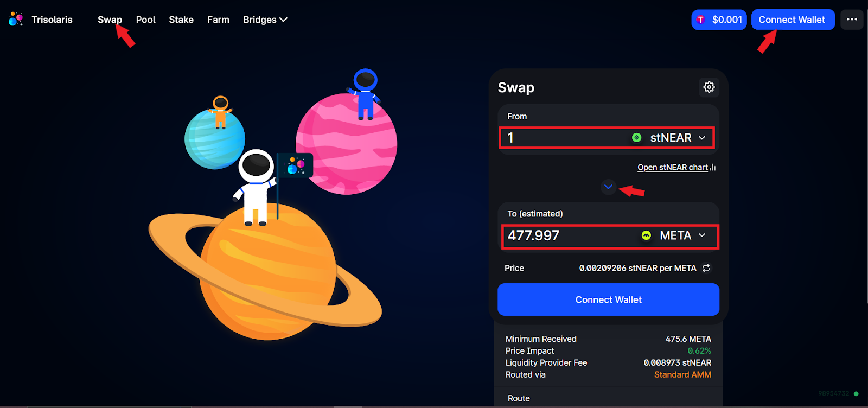This screenshot has height=408, width=868.
Task: Flip swap direction with the arrow icon
Action: (x=608, y=187)
